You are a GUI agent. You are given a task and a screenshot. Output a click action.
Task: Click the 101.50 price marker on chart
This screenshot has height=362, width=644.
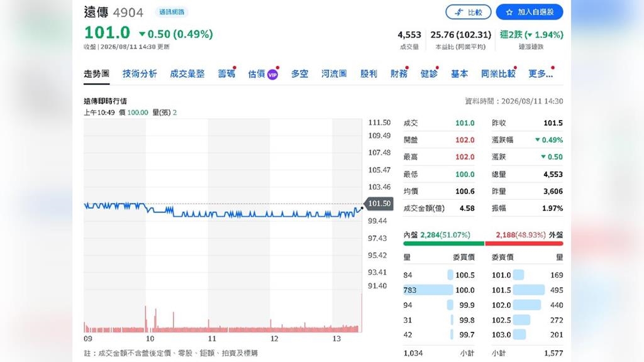click(379, 204)
